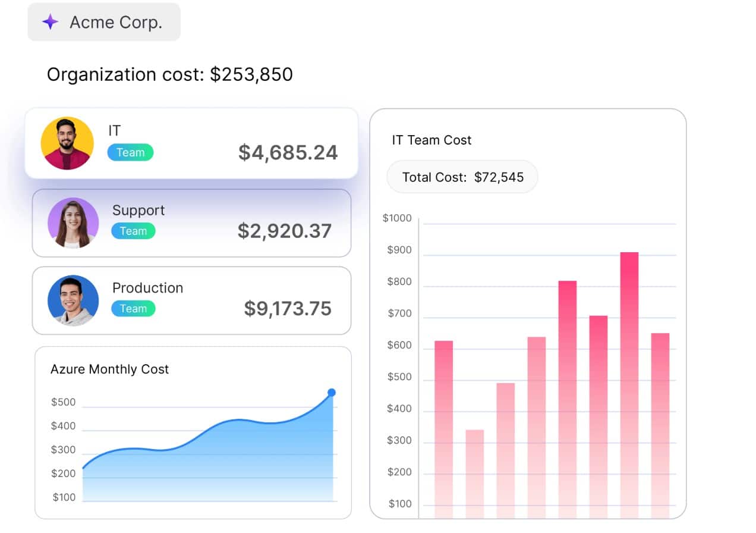The image size is (756, 533).
Task: Click the tallest bar in IT Team Cost chart
Action: [629, 385]
